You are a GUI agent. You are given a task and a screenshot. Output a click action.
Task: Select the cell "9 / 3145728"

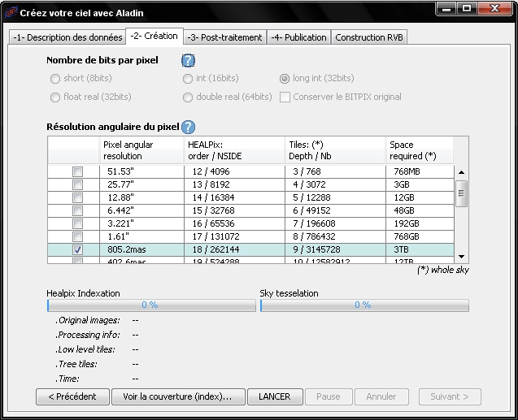[335, 249]
